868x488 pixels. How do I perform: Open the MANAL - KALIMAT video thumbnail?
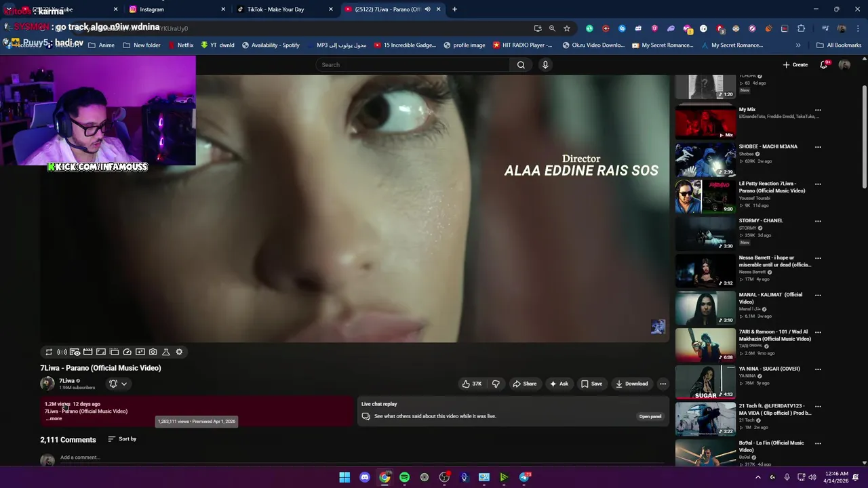[x=705, y=308]
